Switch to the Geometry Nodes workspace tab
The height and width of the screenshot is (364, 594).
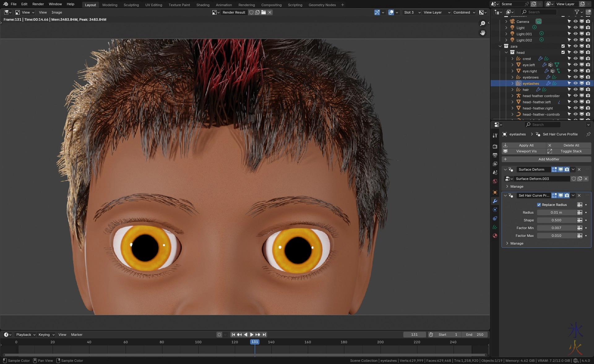point(322,5)
